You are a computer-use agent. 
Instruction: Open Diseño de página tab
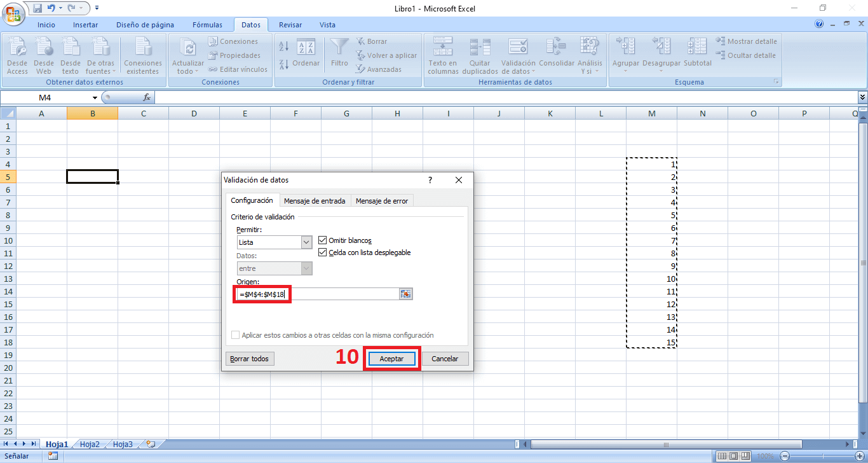click(145, 25)
